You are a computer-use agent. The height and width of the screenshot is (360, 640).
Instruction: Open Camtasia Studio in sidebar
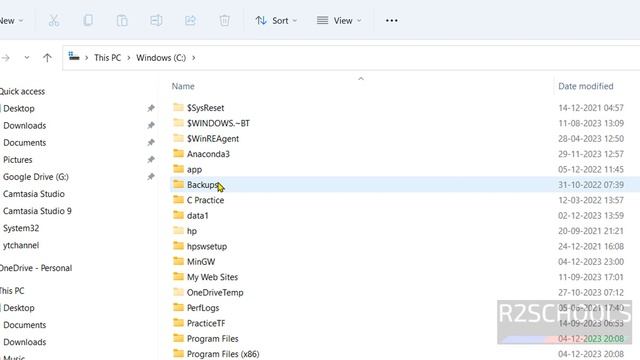coord(34,194)
